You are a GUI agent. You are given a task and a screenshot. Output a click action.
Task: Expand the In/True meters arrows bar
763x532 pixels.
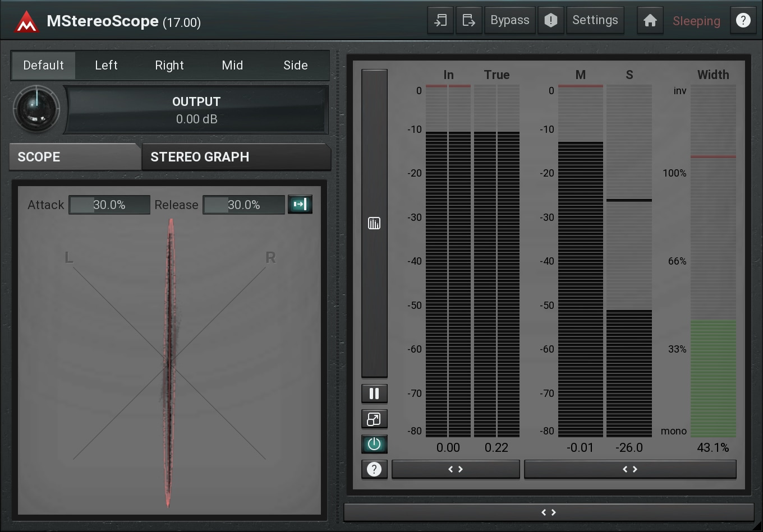pos(456,469)
